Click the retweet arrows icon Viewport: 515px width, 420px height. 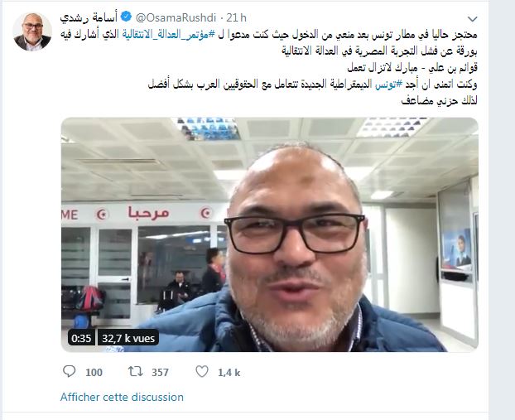pos(135,372)
